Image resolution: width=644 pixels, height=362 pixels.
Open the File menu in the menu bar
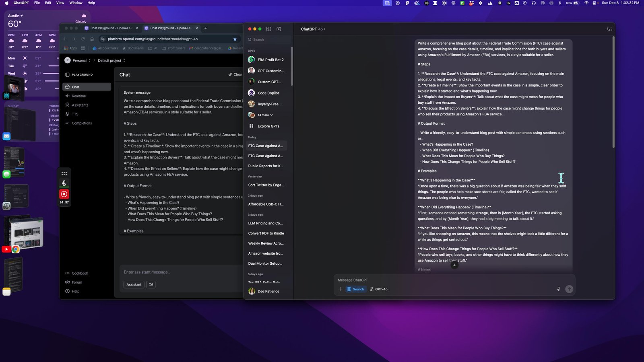pos(37,3)
